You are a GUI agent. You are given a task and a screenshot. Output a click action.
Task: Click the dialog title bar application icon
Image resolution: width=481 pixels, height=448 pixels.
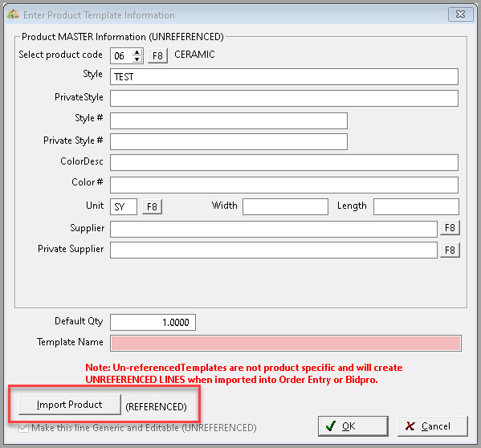[13, 14]
